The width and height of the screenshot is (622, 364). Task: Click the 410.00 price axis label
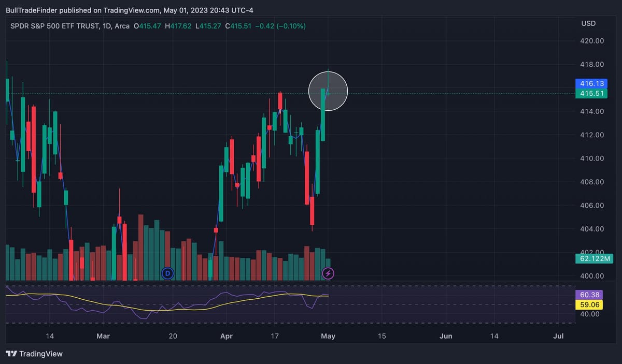click(591, 158)
